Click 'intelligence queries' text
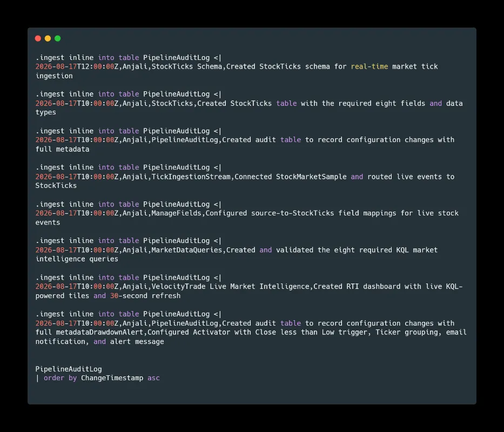Screen dimensions: 504x432 point(77,259)
